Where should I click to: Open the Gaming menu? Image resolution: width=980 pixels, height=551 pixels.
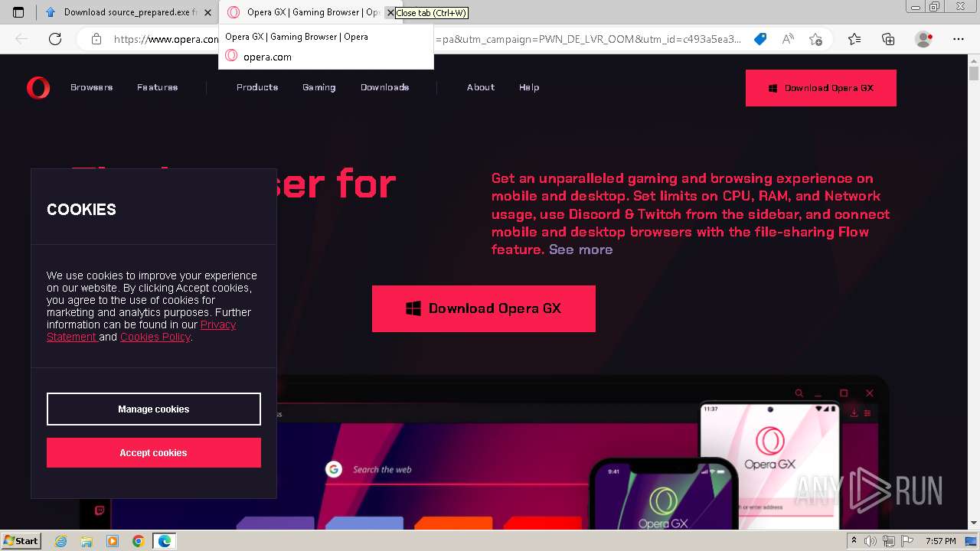(319, 87)
